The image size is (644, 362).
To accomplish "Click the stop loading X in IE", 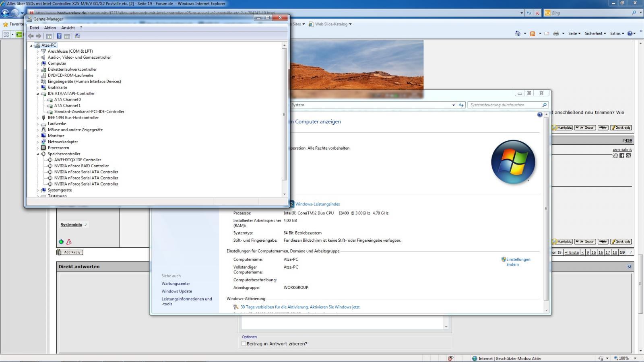I will tap(537, 13).
